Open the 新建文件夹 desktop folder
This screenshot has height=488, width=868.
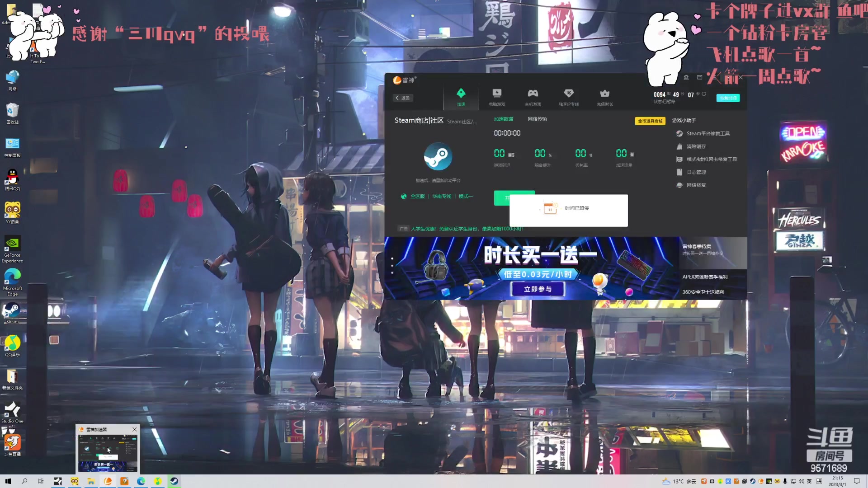click(12, 380)
